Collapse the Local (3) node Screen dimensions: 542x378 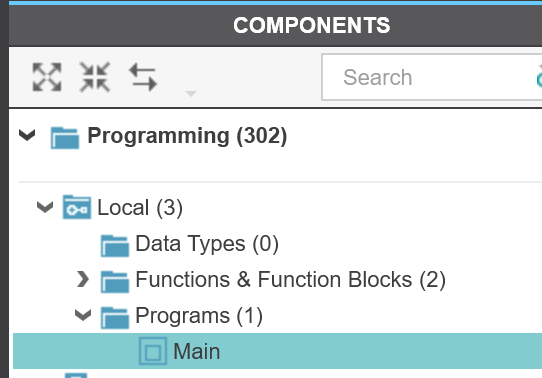45,207
